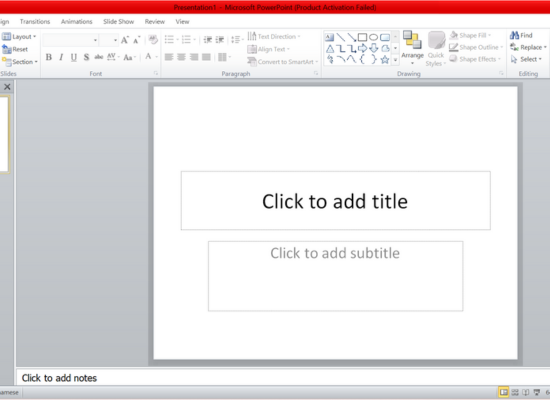Select the Right Arrow shape

pyautogui.click(x=362, y=48)
